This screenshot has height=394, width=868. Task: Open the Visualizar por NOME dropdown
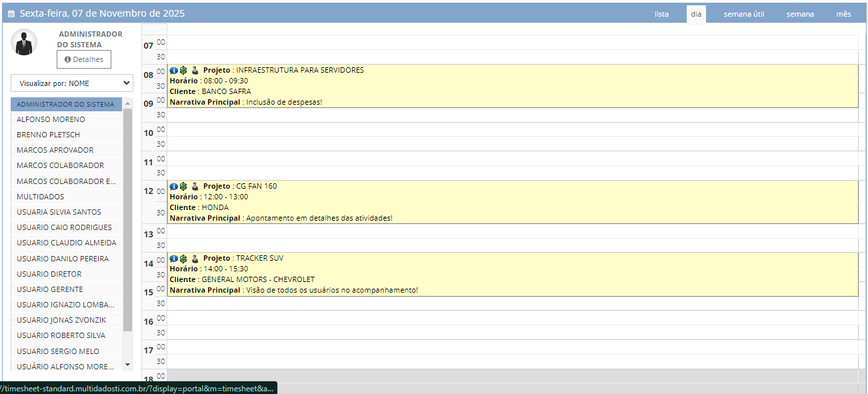(72, 83)
